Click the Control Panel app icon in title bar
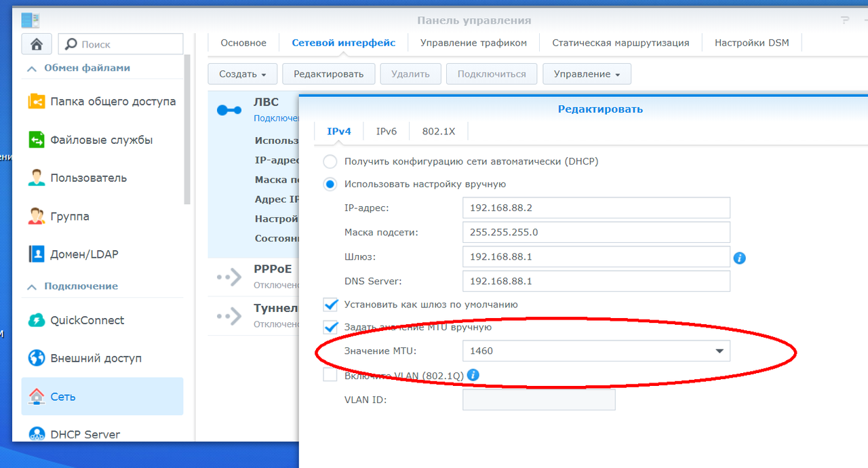This screenshot has height=468, width=868. pyautogui.click(x=31, y=20)
